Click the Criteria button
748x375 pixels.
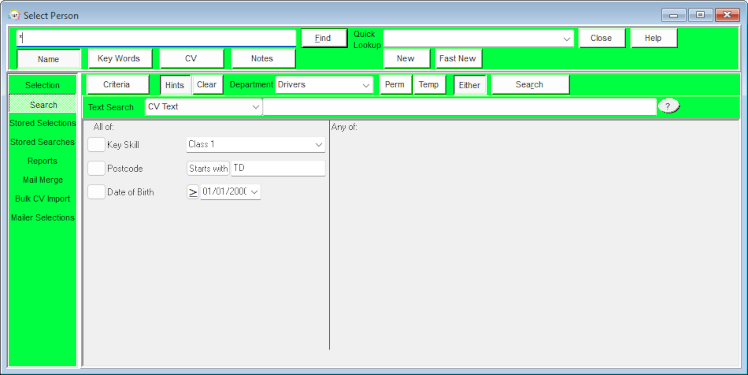pyautogui.click(x=117, y=84)
